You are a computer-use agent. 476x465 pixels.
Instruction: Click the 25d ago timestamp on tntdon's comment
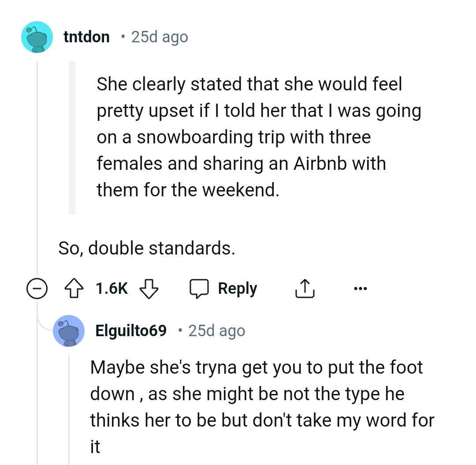coord(159,37)
